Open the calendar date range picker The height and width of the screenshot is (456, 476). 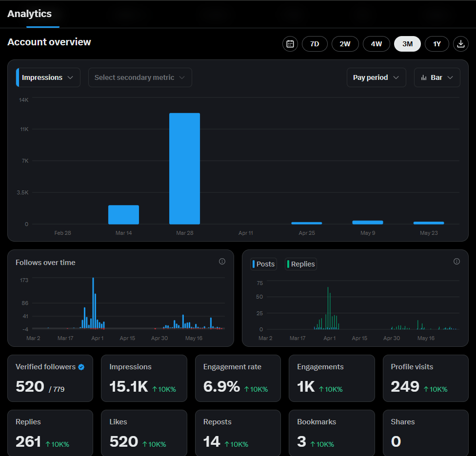[290, 44]
